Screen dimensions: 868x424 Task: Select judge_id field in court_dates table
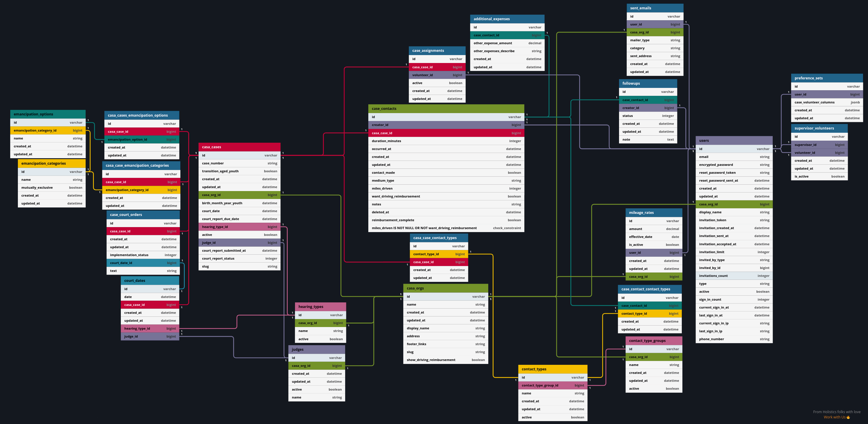point(150,336)
